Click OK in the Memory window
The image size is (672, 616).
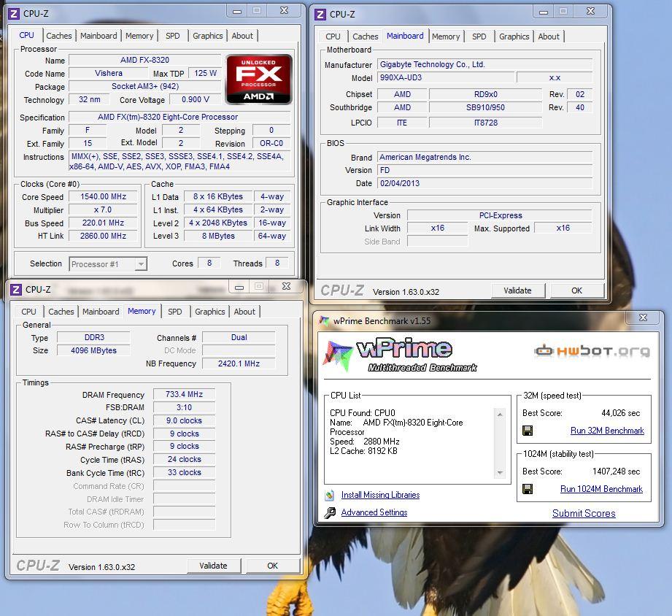(x=273, y=566)
